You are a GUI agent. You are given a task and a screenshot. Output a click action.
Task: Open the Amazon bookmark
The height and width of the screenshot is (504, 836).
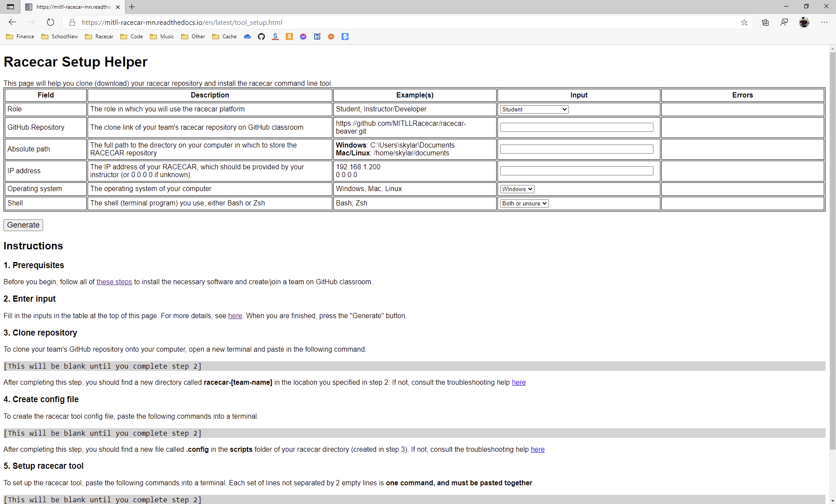tap(289, 37)
